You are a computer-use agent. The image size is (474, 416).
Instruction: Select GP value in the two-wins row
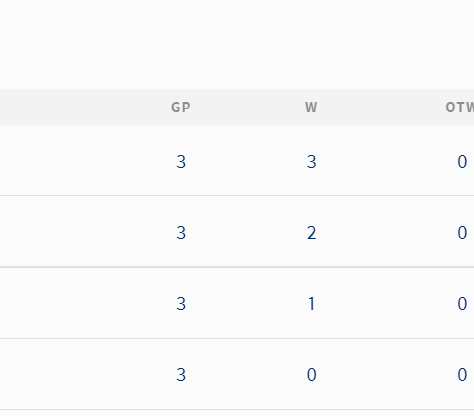tap(181, 233)
